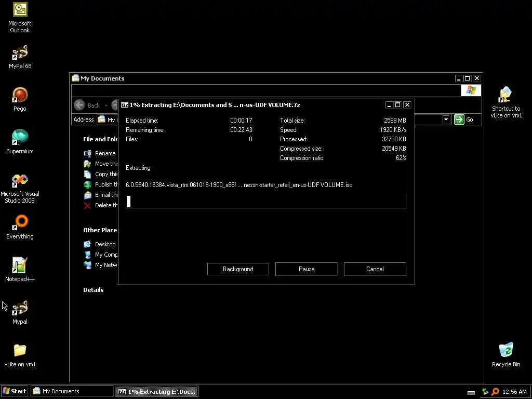The image size is (532, 399).
Task: Select Shortcut to vLite on vm1 icon
Action: coord(506,102)
